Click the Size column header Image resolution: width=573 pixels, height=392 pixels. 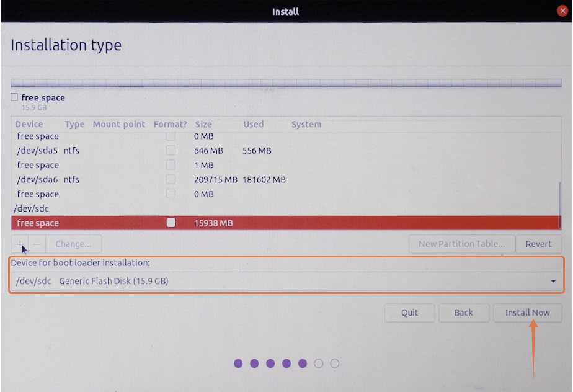(x=203, y=124)
